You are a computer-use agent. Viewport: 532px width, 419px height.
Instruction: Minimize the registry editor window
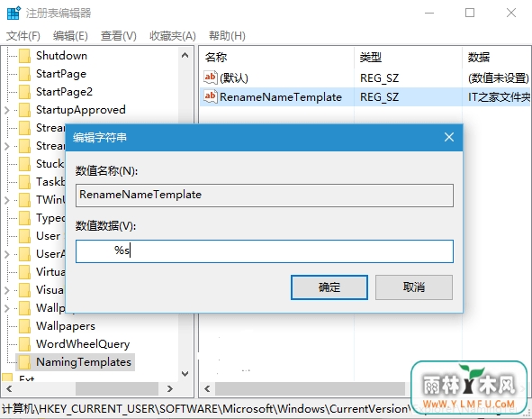[x=429, y=13]
